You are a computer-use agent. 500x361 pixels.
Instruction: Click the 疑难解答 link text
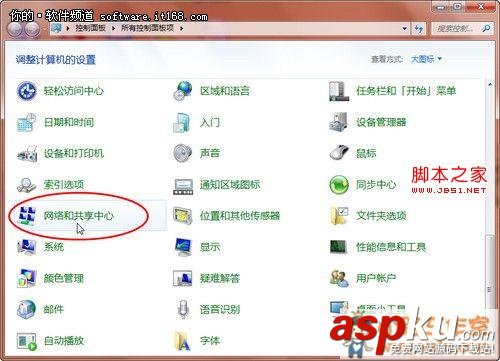[220, 278]
